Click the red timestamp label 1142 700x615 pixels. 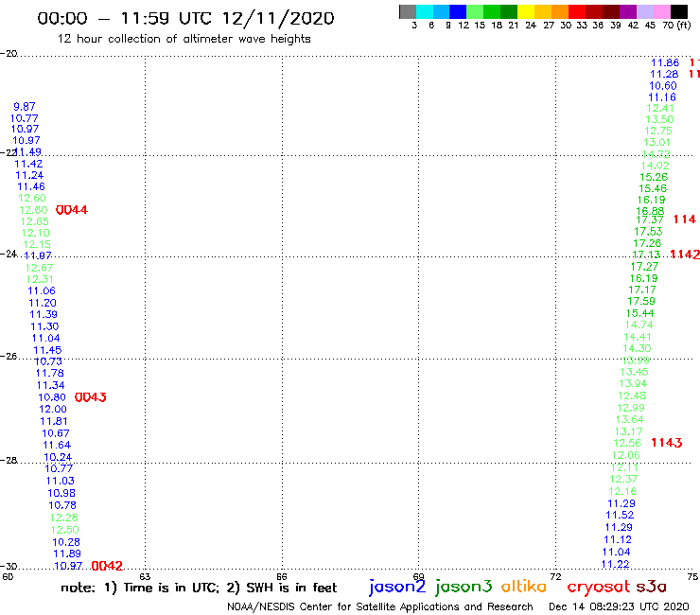(685, 255)
